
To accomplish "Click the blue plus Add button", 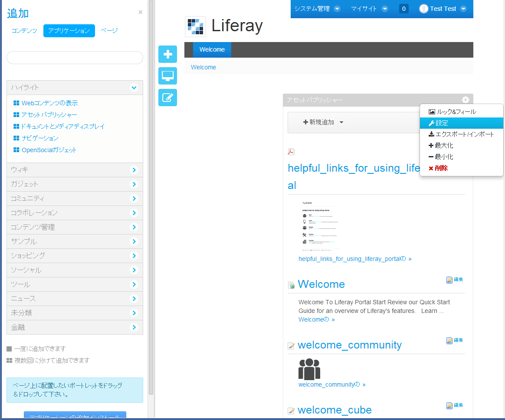I will click(x=167, y=54).
